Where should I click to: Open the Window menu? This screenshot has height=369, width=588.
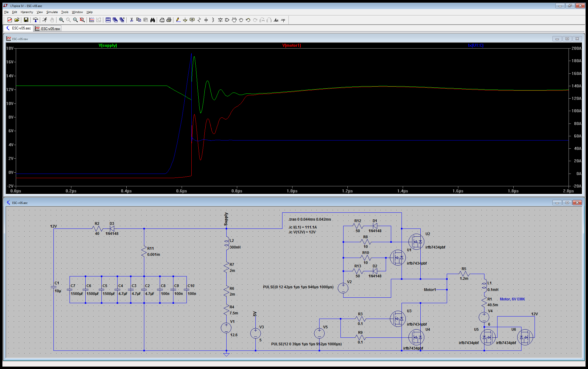pos(77,12)
